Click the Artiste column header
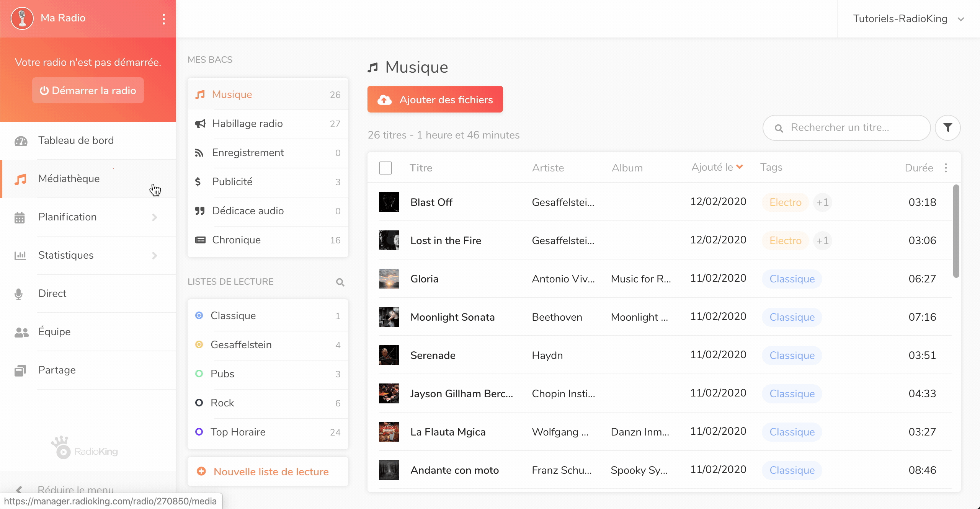Image resolution: width=980 pixels, height=509 pixels. click(x=548, y=168)
